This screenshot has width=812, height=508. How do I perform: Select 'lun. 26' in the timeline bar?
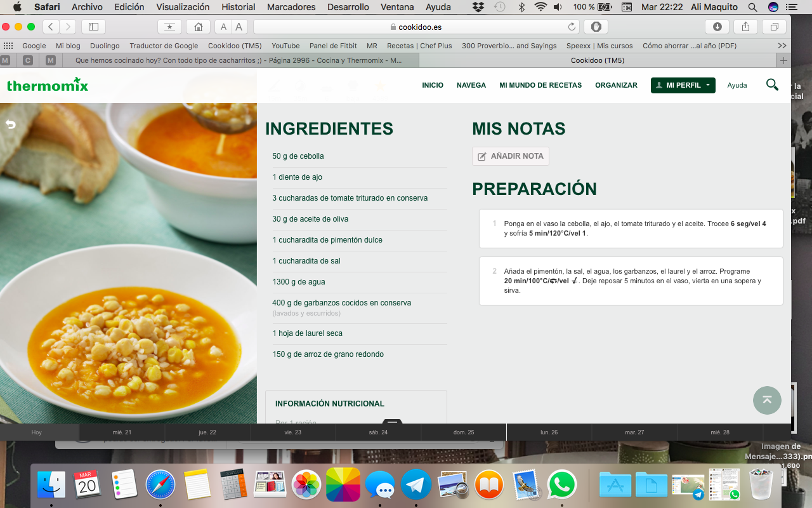tap(549, 432)
